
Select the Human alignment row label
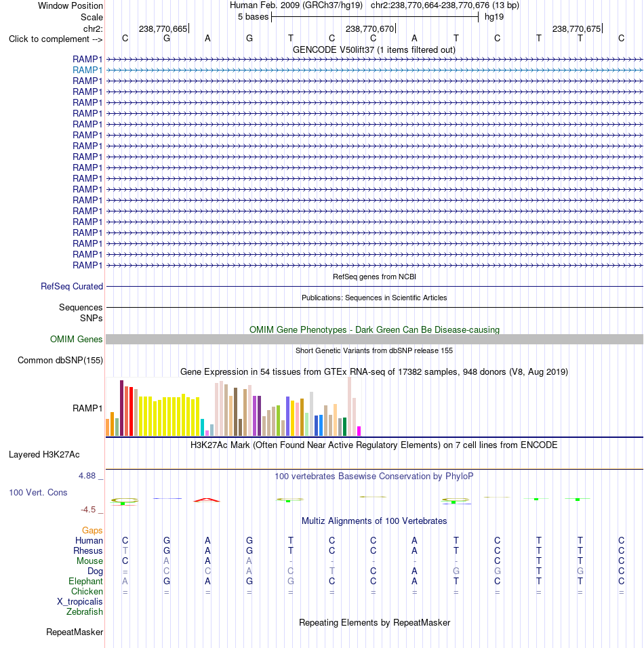pyautogui.click(x=89, y=540)
